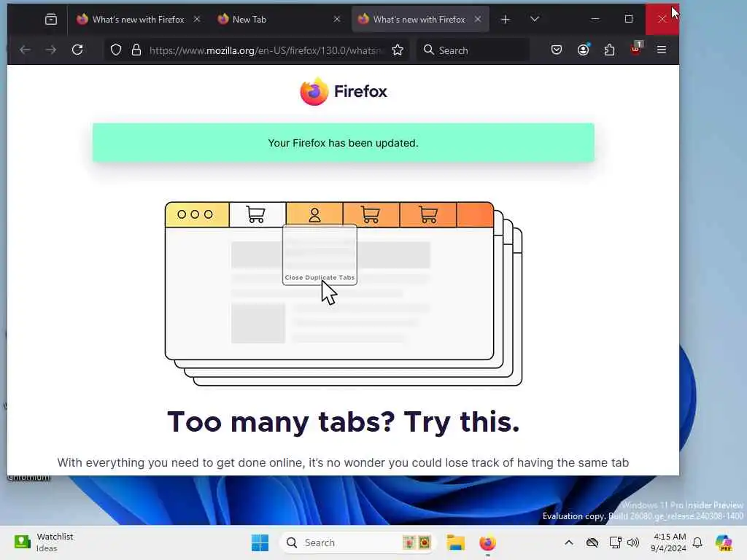Reload the current page
This screenshot has width=747, height=560.
[77, 50]
